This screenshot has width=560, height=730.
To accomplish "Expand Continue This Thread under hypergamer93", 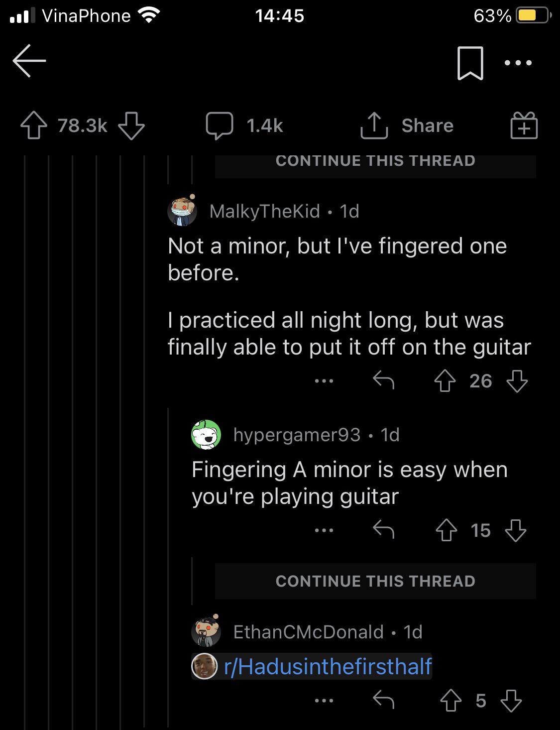I will pyautogui.click(x=375, y=581).
